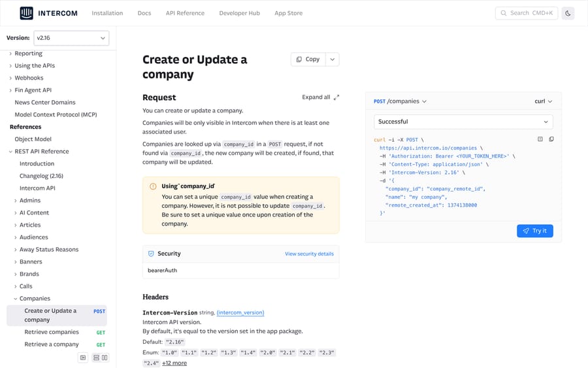Open the curl language dropdown
The image size is (588, 368).
[x=544, y=101]
